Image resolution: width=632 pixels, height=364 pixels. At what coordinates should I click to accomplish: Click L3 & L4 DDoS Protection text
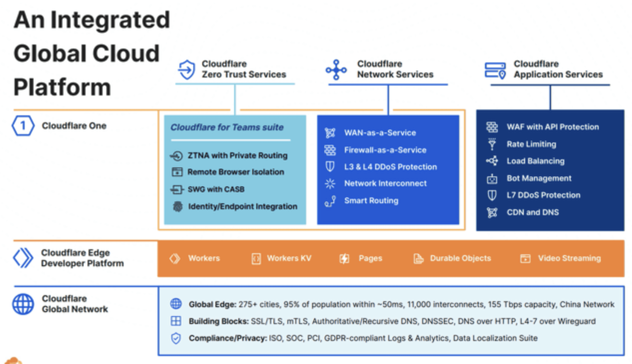(391, 167)
